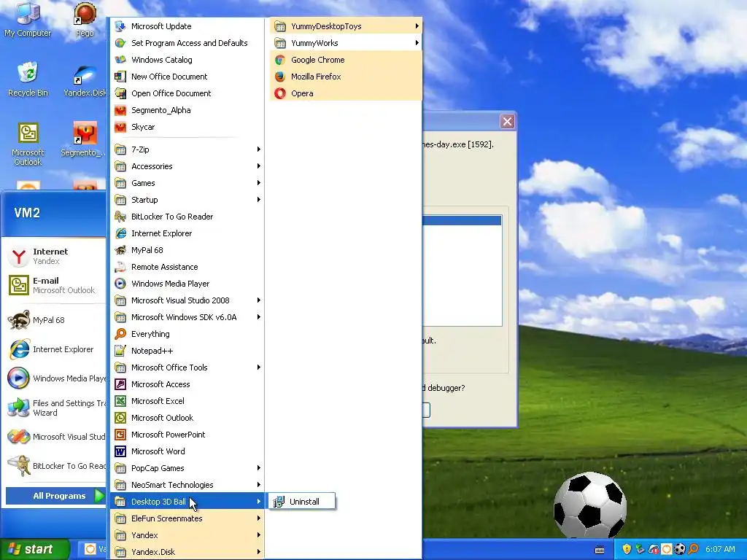Launch Segmento_Alpha from the programs menu

(187, 110)
